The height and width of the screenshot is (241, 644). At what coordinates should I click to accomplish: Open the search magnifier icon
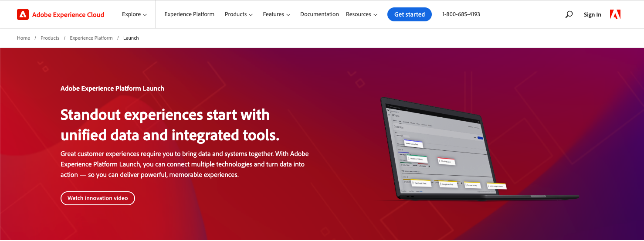(x=569, y=14)
